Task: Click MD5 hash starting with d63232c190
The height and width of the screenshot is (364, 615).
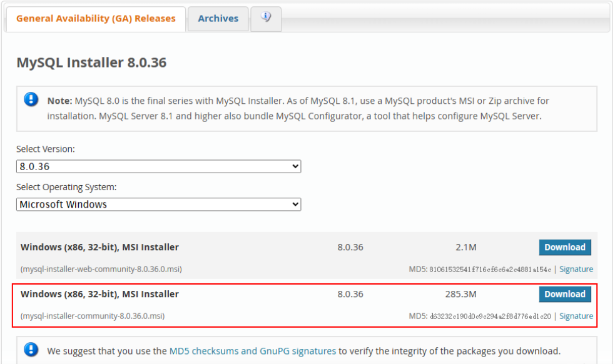Action: 490,316
